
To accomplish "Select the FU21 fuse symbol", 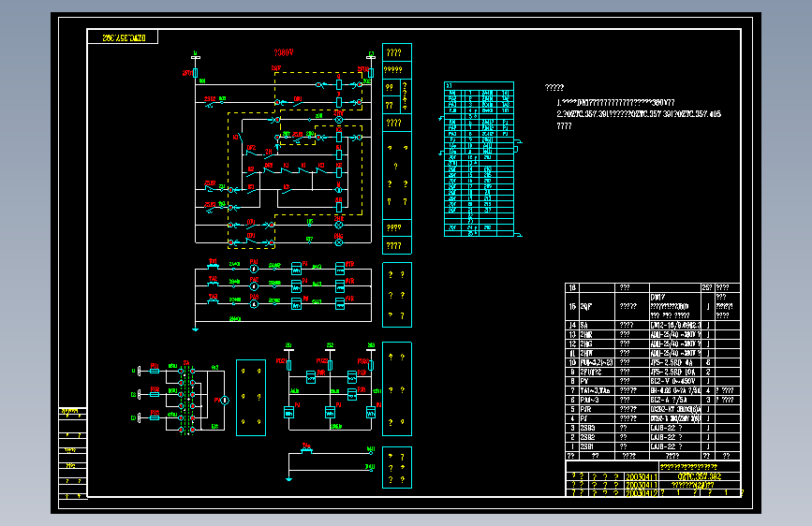I will 289,366.
